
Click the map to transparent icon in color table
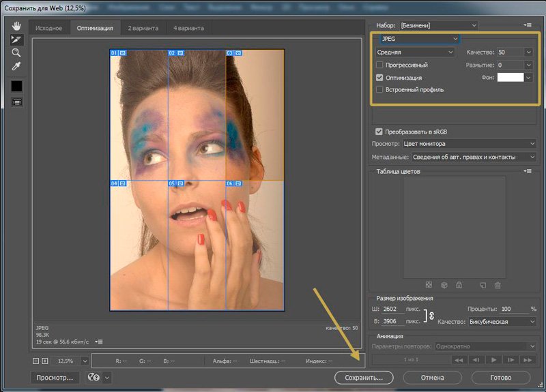coord(429,285)
